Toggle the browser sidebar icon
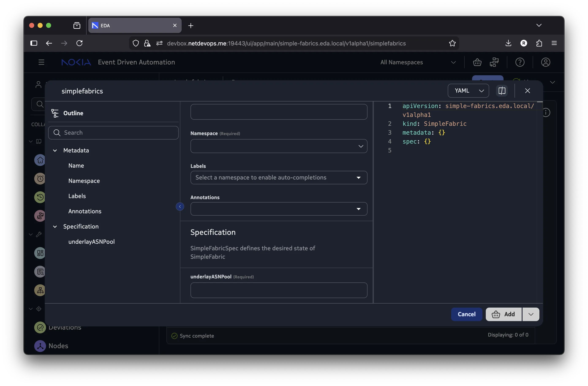This screenshot has width=588, height=386. click(x=34, y=43)
